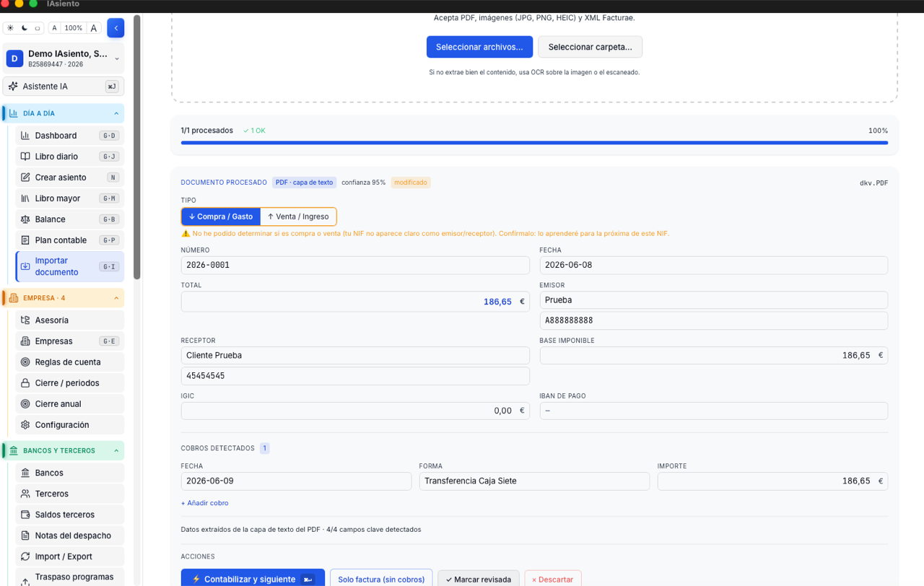Click the Asesoría icon
The height and width of the screenshot is (586, 924).
[x=25, y=320]
